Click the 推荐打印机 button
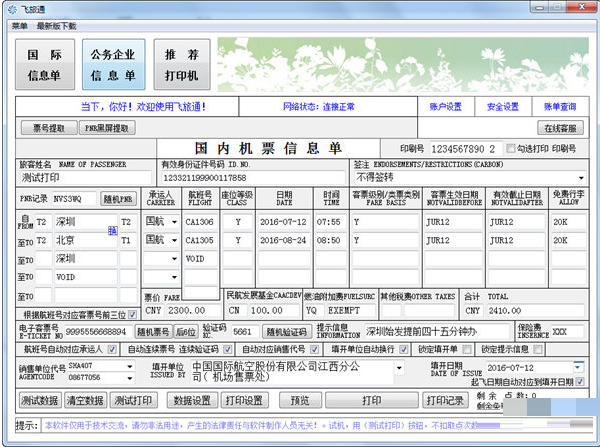This screenshot has height=447, width=600. (181, 64)
